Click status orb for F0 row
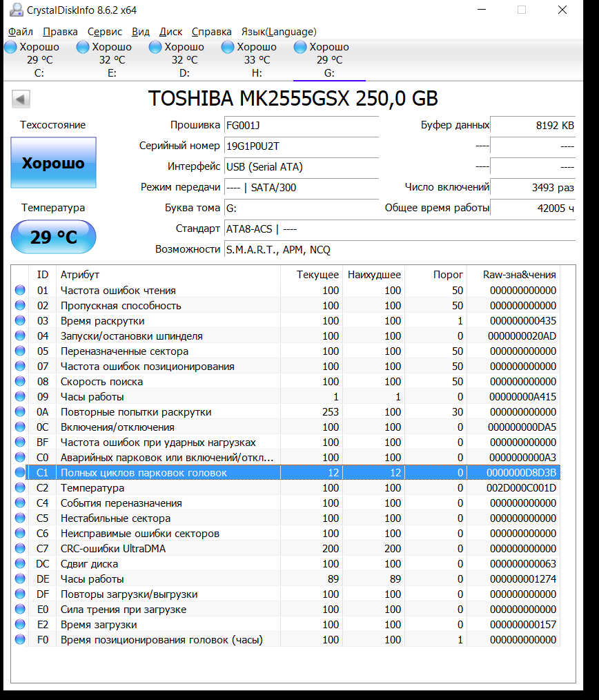Screen dimensions: 599x700 click(x=20, y=639)
